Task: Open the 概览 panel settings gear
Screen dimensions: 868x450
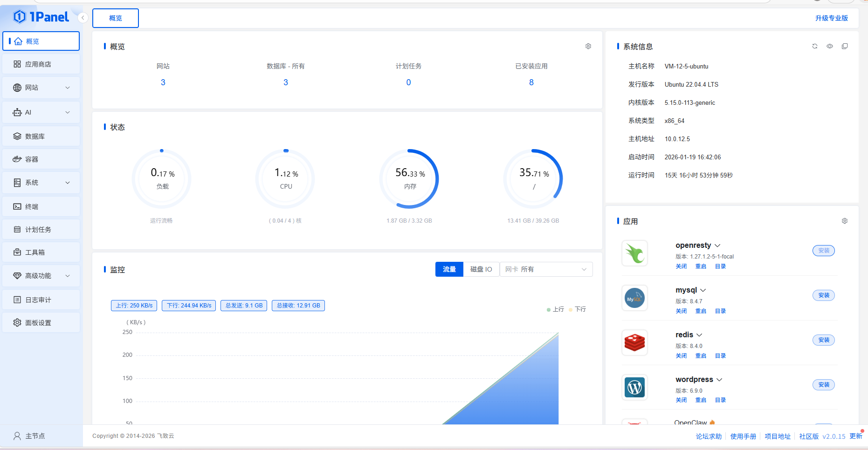Action: (588, 46)
